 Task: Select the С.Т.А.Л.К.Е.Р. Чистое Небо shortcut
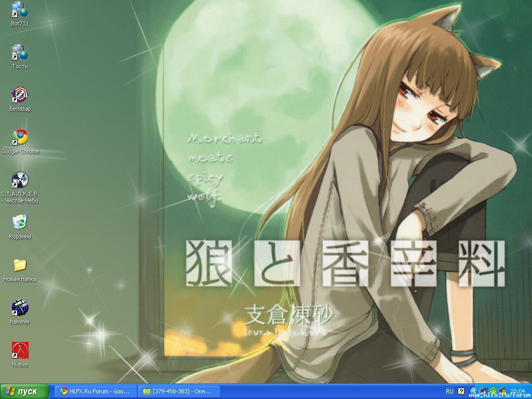(x=20, y=187)
